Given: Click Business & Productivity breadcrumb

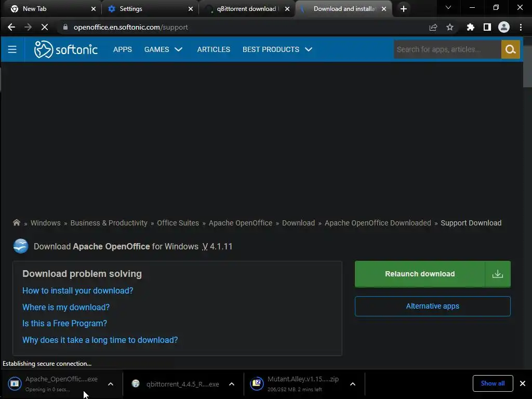Looking at the screenshot, I should pos(109,223).
